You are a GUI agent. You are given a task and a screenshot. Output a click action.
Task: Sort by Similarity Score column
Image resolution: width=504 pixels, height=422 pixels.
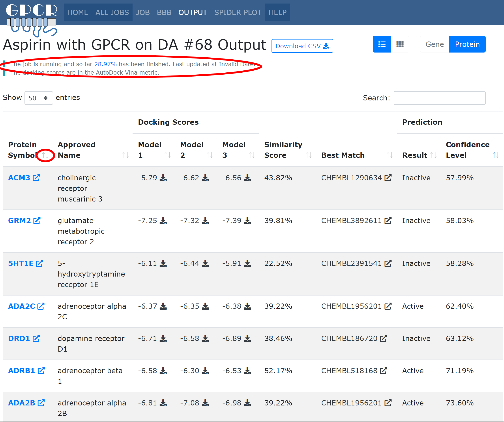(309, 155)
